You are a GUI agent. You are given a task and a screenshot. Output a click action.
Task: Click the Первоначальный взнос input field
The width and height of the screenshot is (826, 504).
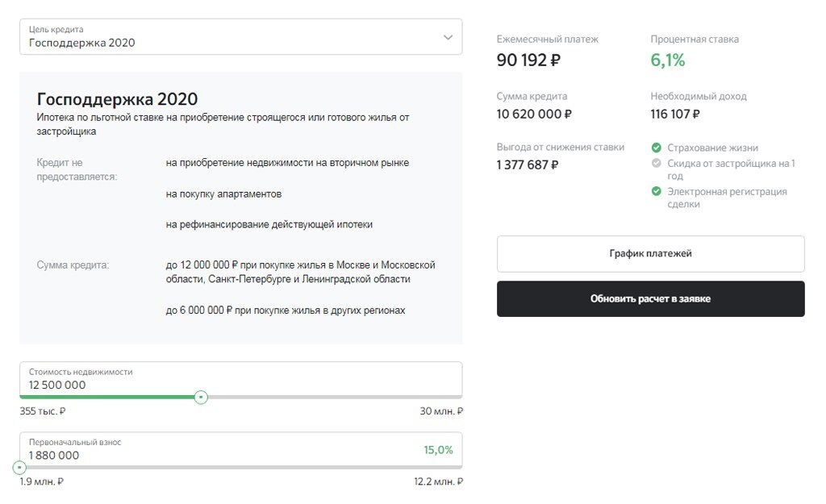point(218,455)
